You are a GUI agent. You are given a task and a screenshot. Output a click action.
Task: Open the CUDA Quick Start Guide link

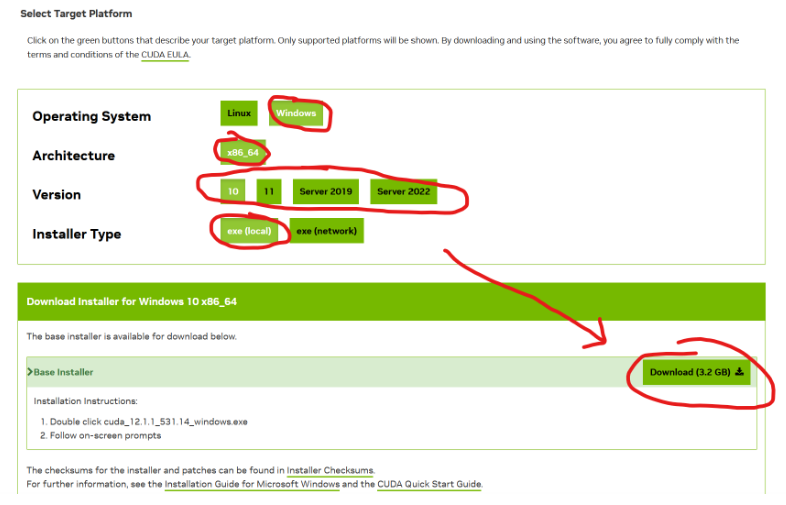point(429,484)
